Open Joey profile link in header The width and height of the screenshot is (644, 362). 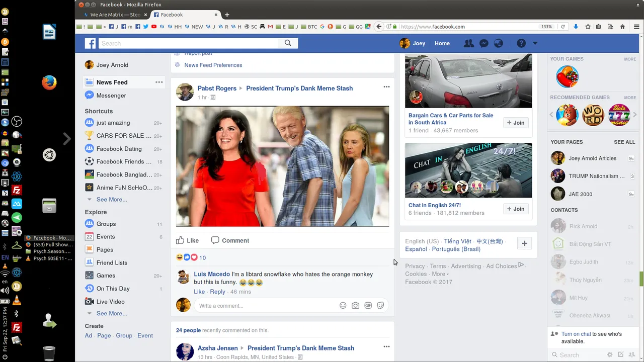(413, 43)
